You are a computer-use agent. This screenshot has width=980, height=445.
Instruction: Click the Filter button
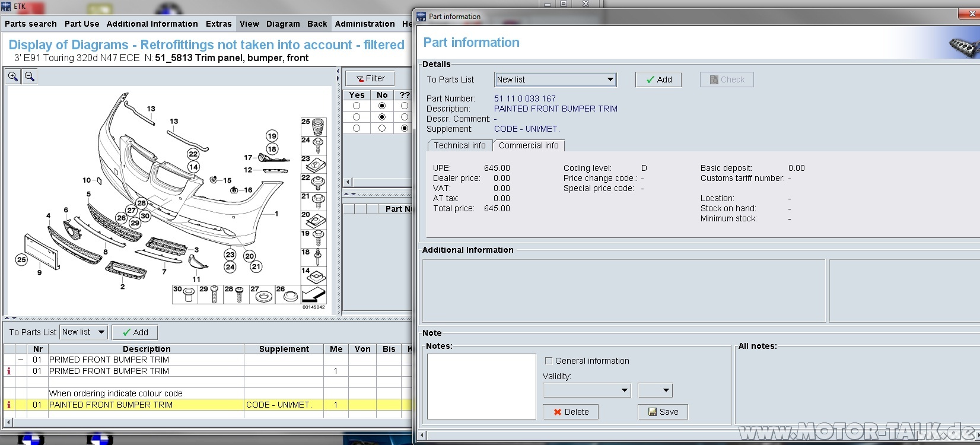370,78
